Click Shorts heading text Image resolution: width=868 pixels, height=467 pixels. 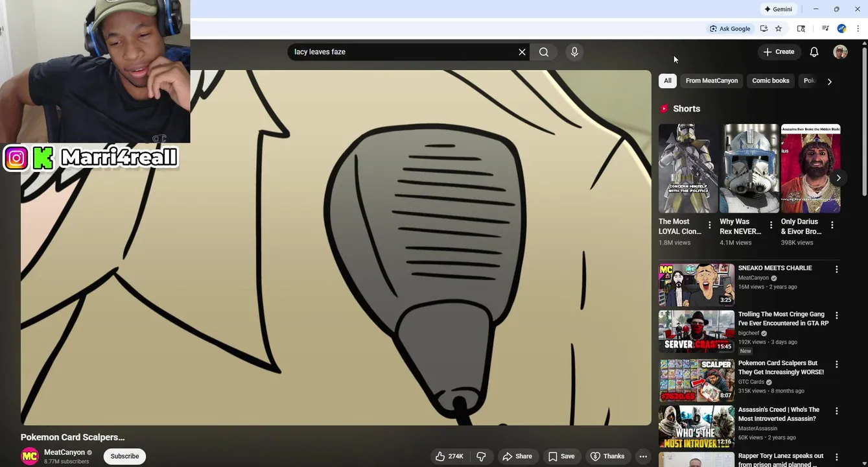click(x=686, y=109)
